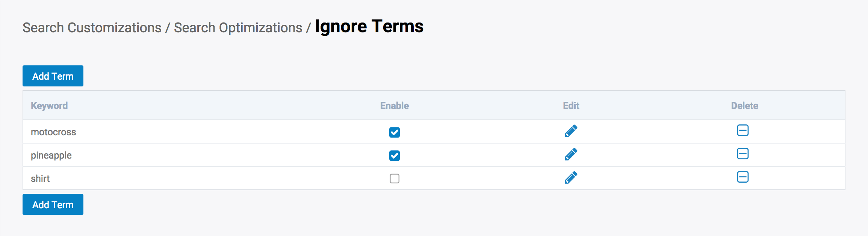The height and width of the screenshot is (236, 868).
Task: Disable the motocross ignore term checkbox
Action: click(x=395, y=132)
